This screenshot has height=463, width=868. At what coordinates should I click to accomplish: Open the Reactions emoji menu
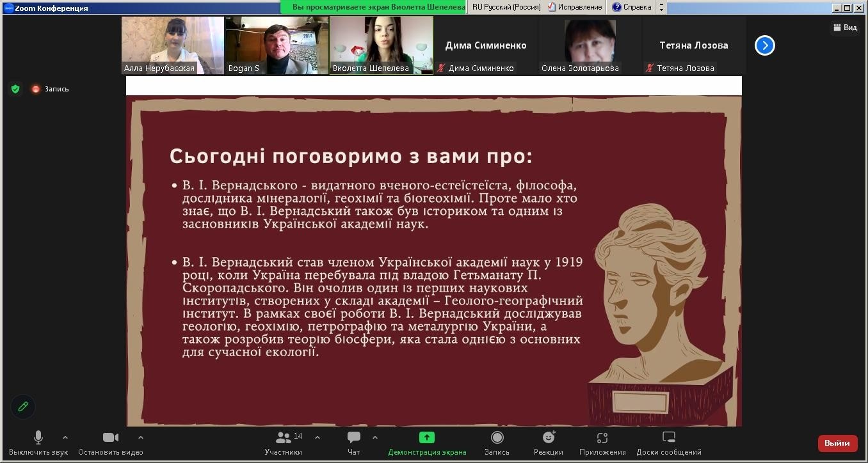click(549, 438)
